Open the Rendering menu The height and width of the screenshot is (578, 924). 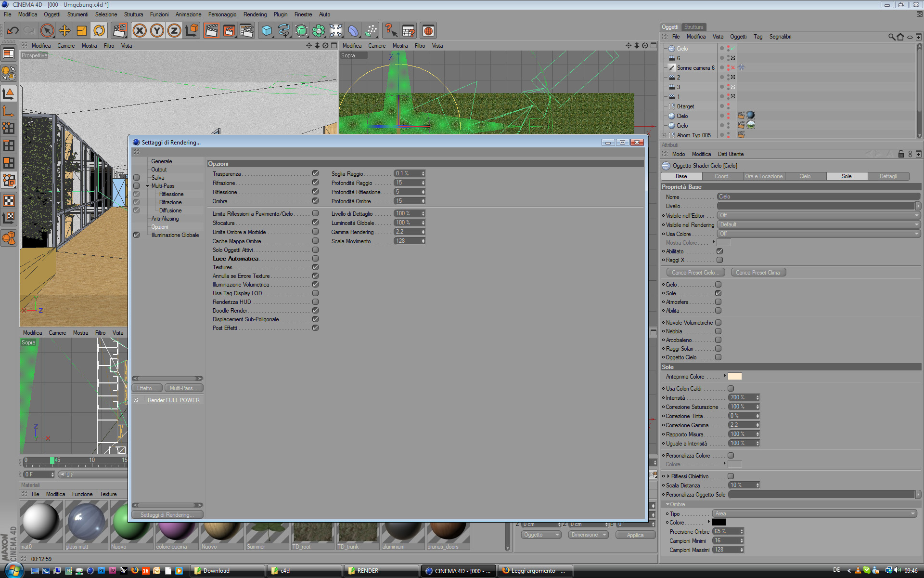[255, 14]
